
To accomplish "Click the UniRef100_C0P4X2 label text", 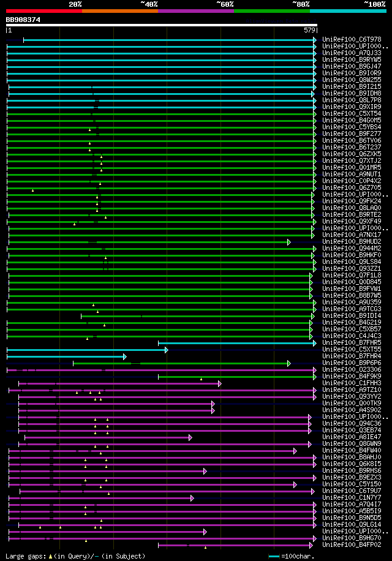I will pyautogui.click(x=352, y=181).
